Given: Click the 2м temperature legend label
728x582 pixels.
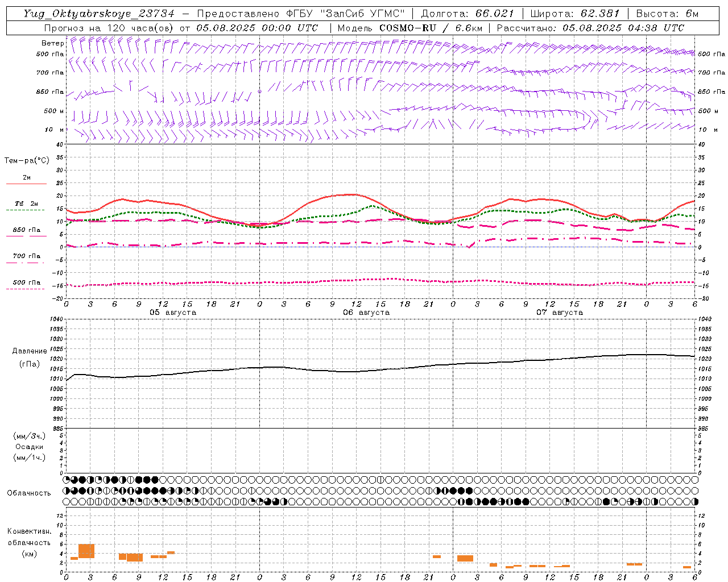Looking at the screenshot, I should pos(27,177).
